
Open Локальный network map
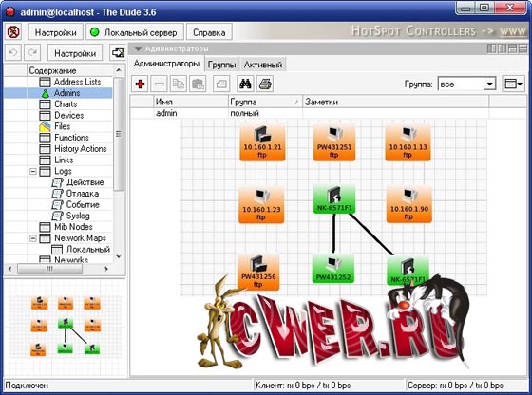coord(88,250)
